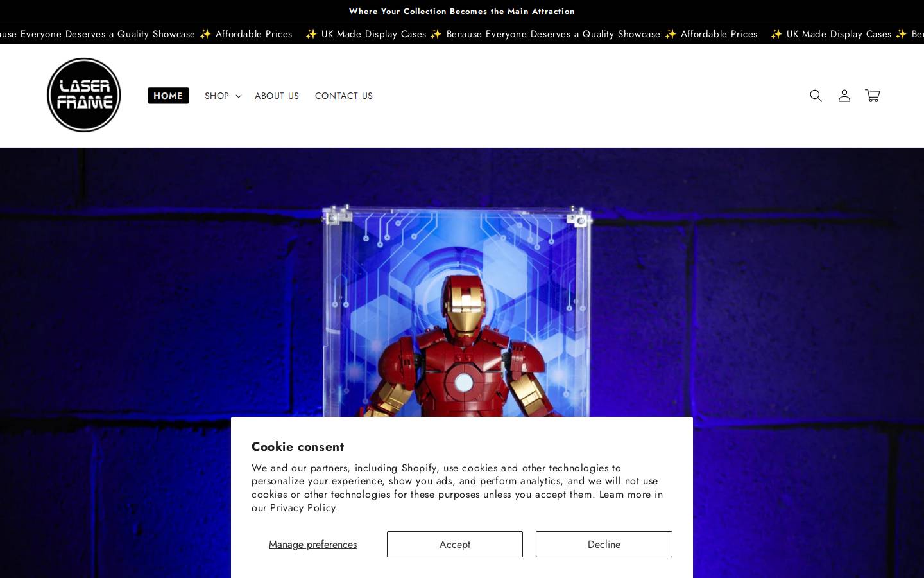Click the 'Cookie consent' heading
The height and width of the screenshot is (578, 924).
click(298, 446)
